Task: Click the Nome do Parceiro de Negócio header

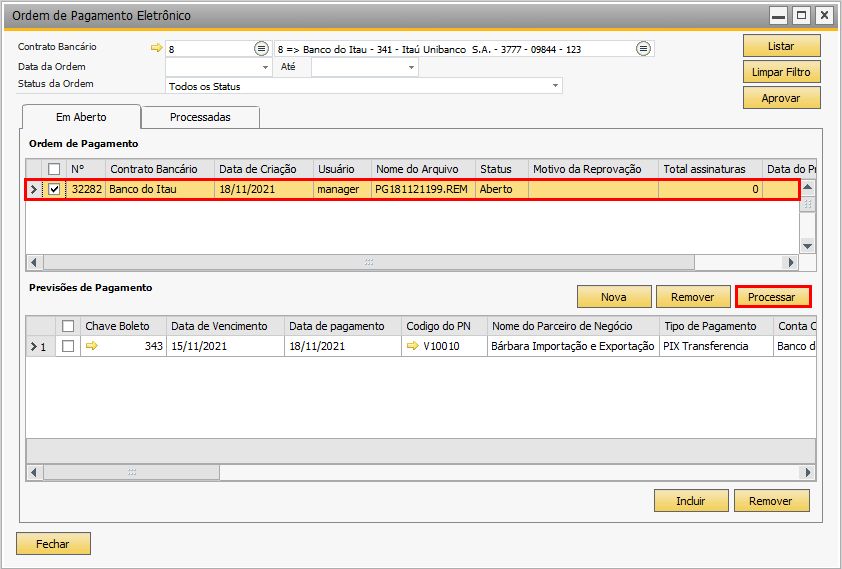Action: 573,326
